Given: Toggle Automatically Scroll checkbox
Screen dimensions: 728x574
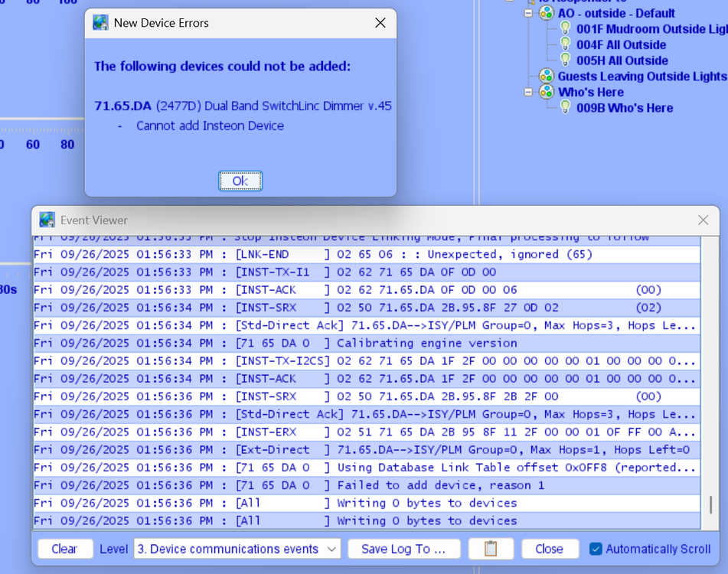Looking at the screenshot, I should (x=596, y=549).
